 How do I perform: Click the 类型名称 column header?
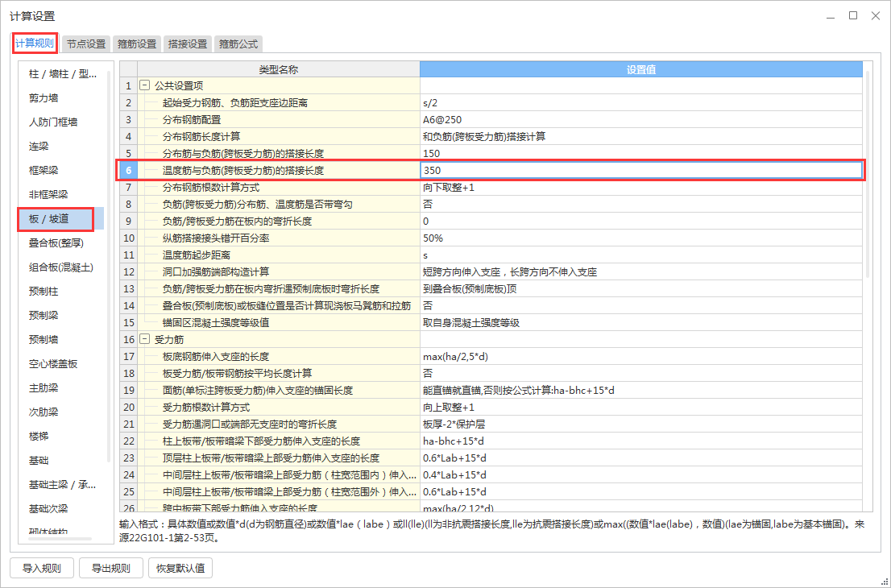point(279,69)
